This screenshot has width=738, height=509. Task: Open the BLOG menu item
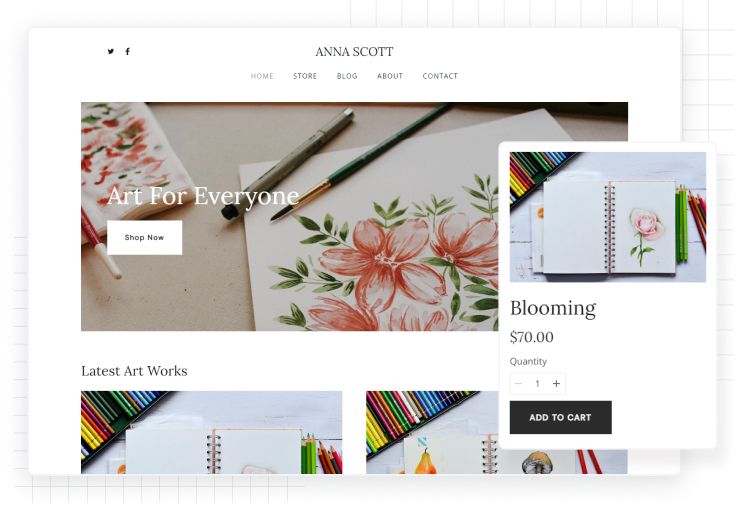tap(347, 76)
